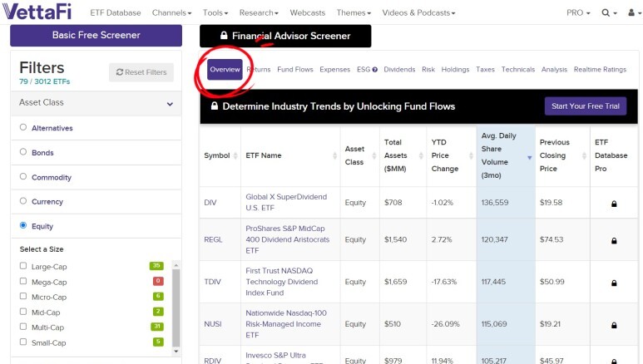
Task: Open Nationwide Nasdaq-100 Risk-Managed Income link
Action: click(286, 324)
